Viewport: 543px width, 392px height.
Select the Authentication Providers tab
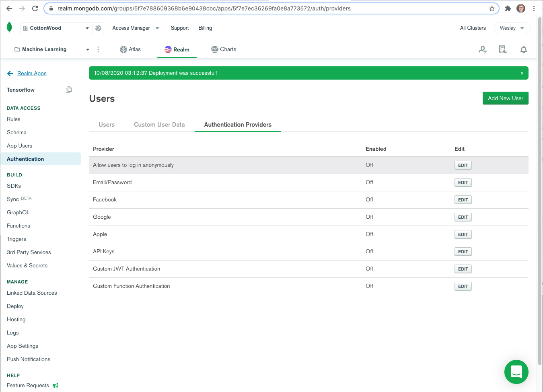click(x=238, y=125)
